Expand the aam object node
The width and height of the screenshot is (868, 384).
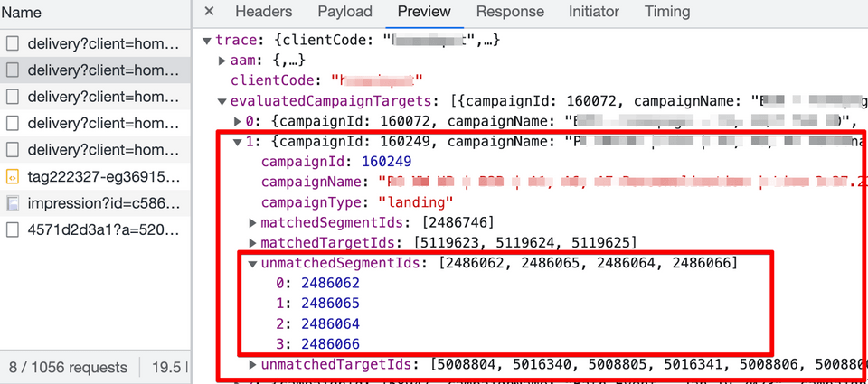pyautogui.click(x=222, y=61)
